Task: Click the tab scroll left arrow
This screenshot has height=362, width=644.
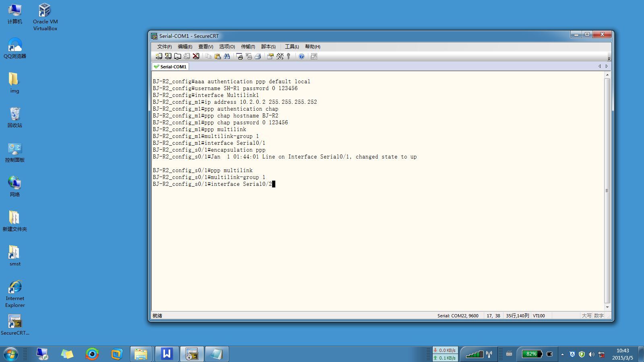Action: [600, 66]
